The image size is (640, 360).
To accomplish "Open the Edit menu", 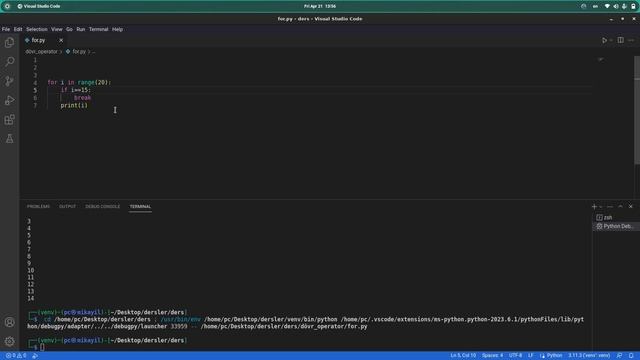I will coord(18,29).
